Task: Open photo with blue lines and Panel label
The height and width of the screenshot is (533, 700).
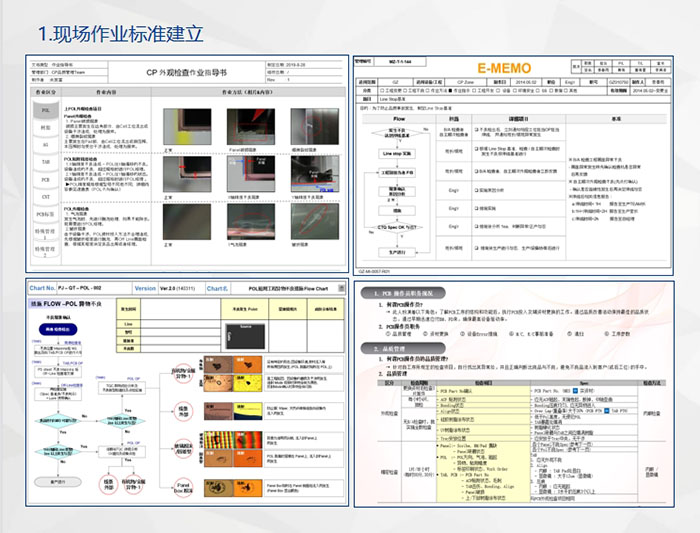Action: click(x=251, y=174)
